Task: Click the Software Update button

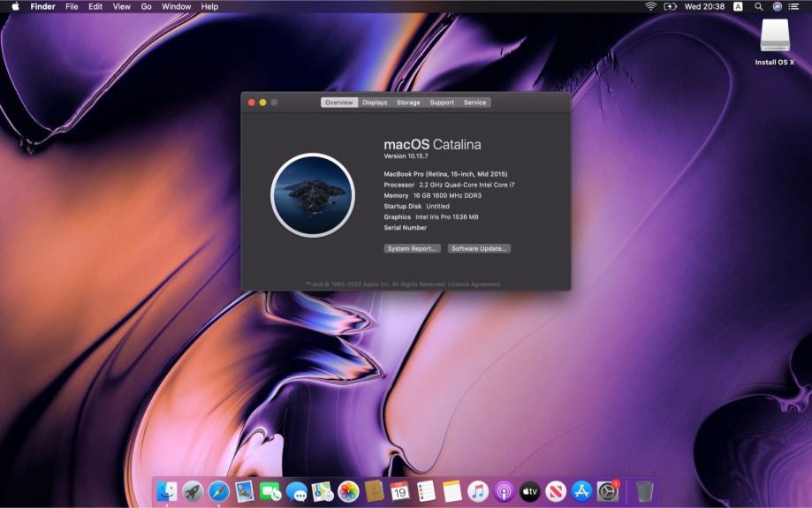Action: coord(479,249)
